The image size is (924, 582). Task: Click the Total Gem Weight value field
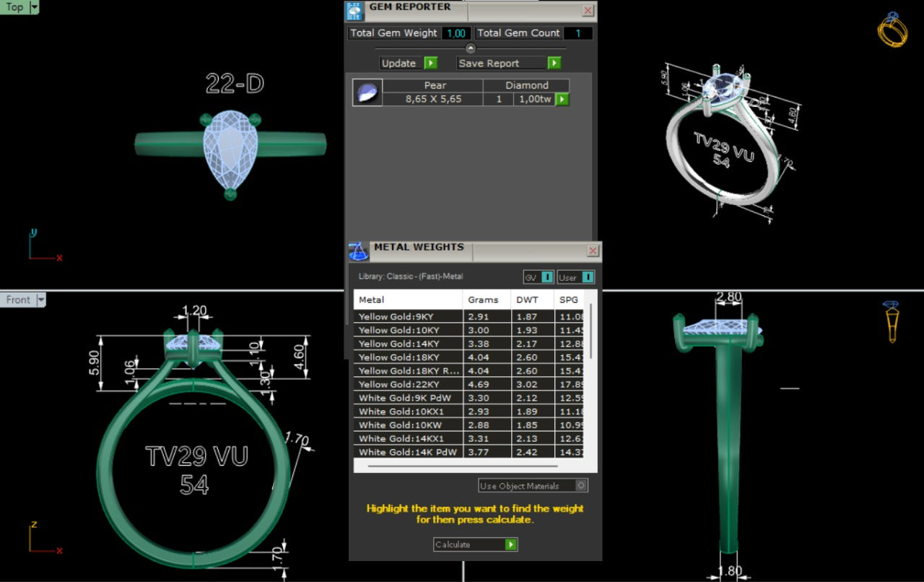click(456, 32)
